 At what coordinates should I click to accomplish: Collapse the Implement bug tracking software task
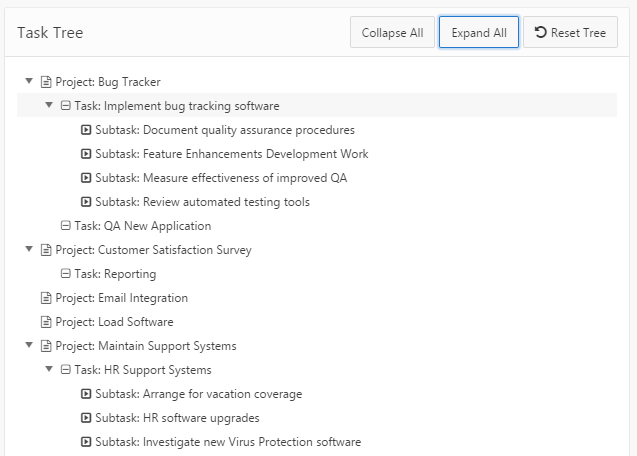49,106
